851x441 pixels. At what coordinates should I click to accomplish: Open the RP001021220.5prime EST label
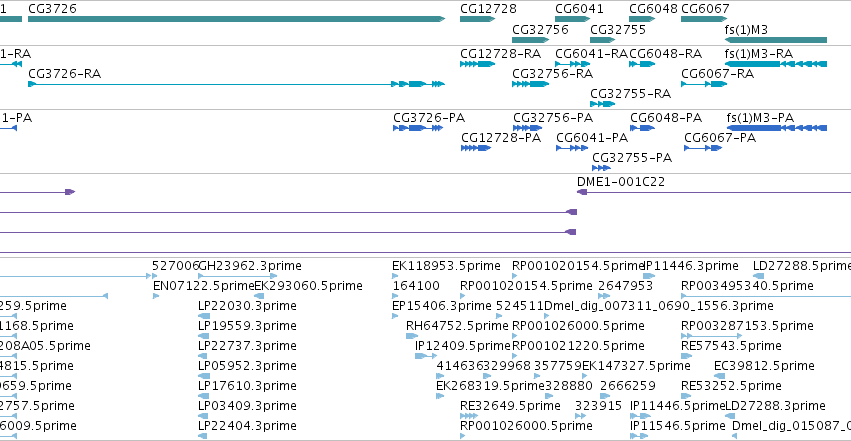(579, 346)
